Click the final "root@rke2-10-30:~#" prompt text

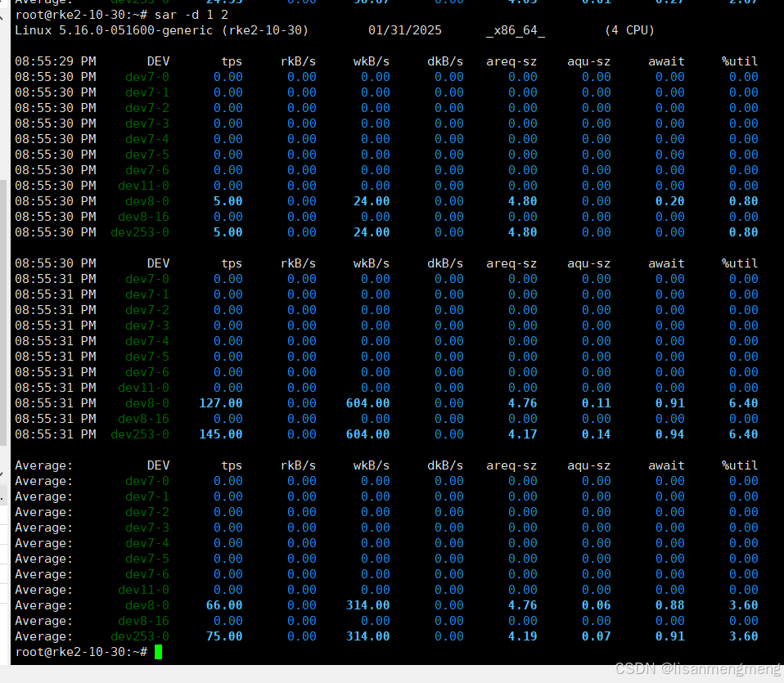click(x=82, y=652)
